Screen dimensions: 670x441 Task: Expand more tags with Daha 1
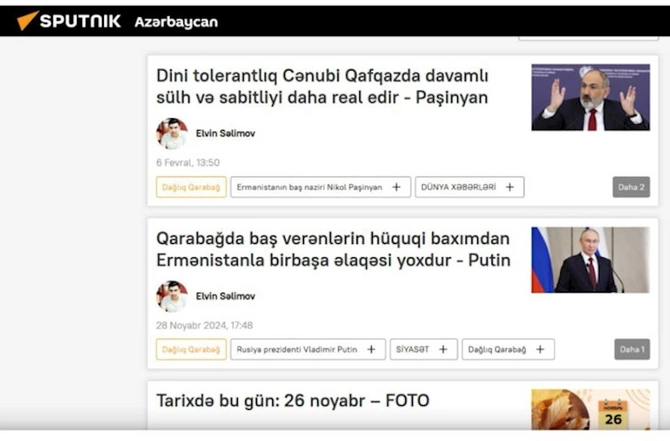click(632, 350)
